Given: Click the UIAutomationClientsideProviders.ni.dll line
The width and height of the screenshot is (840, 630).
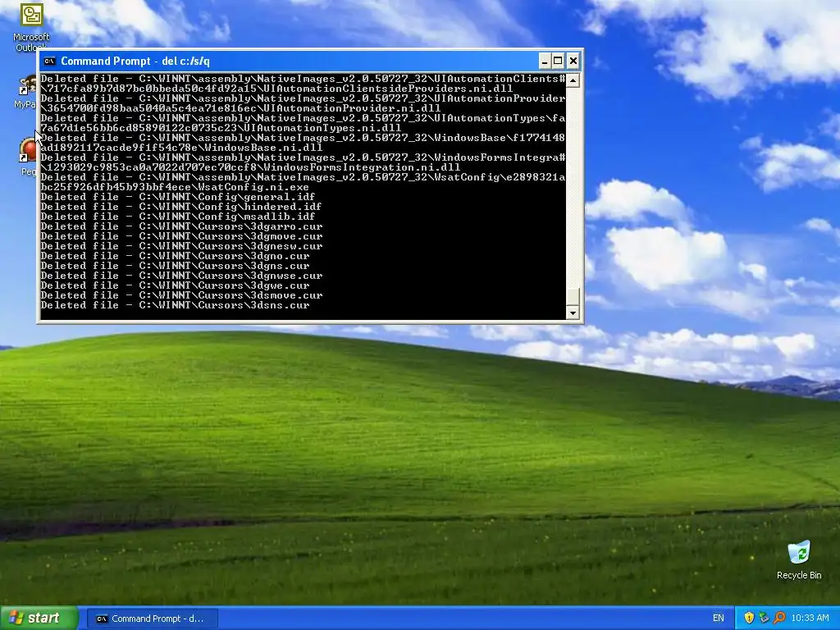Looking at the screenshot, I should (x=276, y=89).
